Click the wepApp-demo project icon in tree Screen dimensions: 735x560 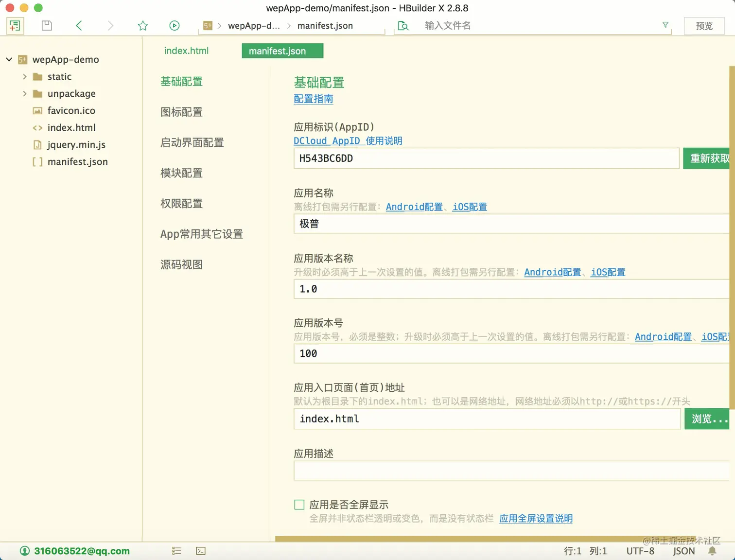click(22, 60)
